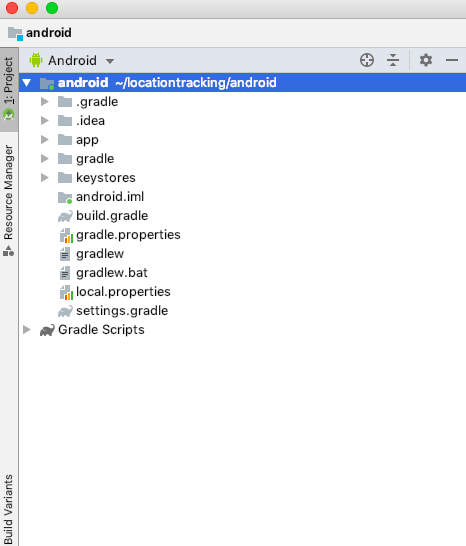
Task: Click the android.iml module file icon
Action: click(65, 197)
